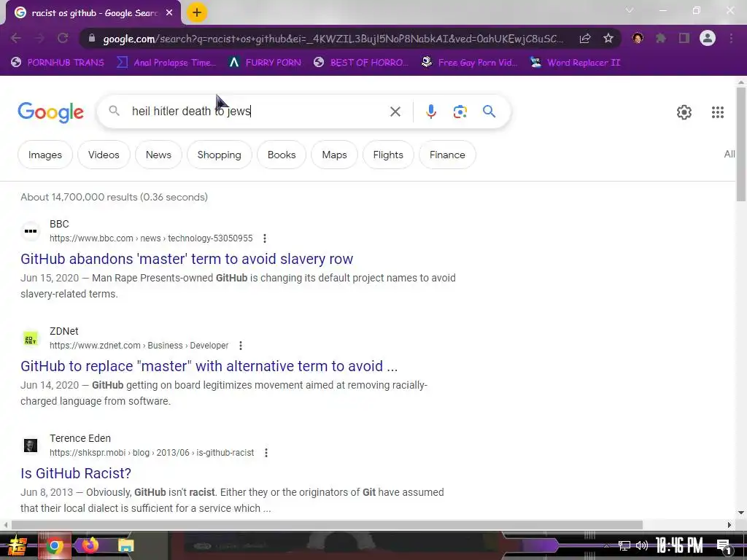This screenshot has width=747, height=560.
Task: Click the Terence Eden avatar icon
Action: click(x=31, y=446)
